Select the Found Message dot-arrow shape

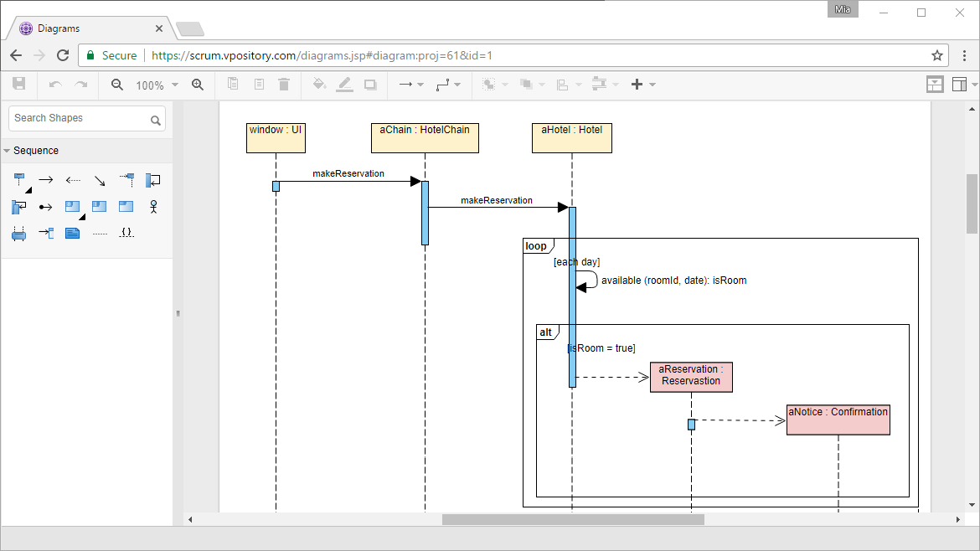tap(46, 207)
